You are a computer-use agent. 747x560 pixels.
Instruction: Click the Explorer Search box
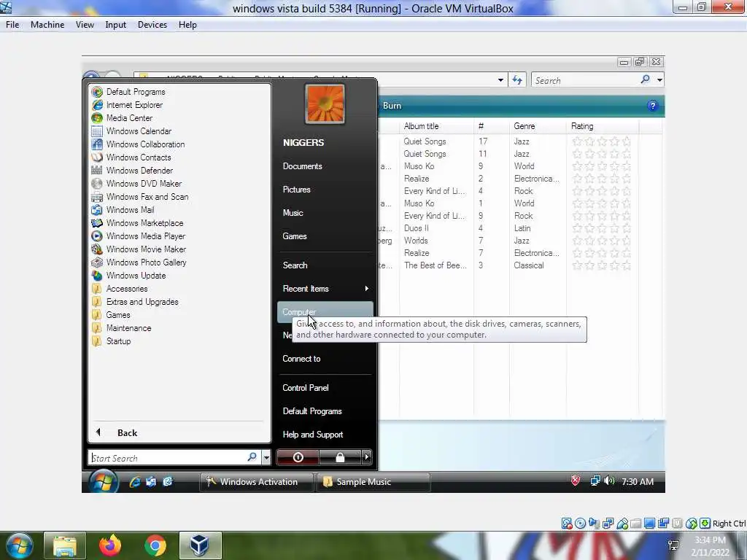586,80
